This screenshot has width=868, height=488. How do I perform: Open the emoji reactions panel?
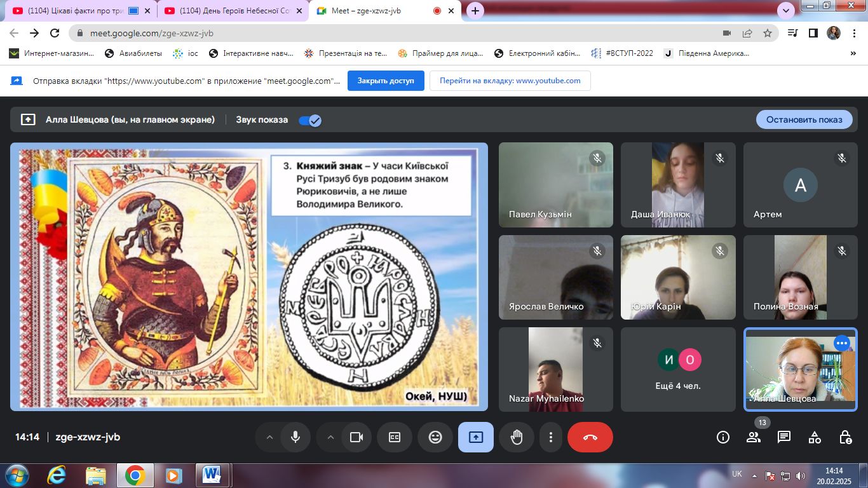click(435, 437)
